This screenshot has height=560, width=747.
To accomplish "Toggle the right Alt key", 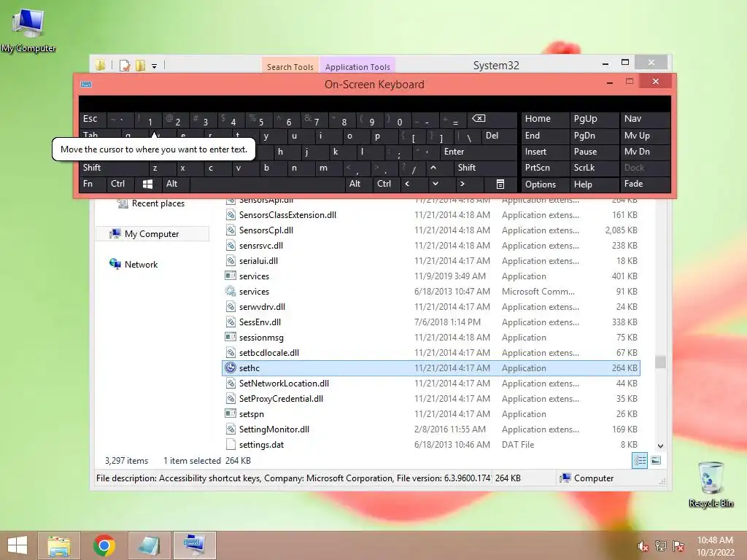I will [358, 184].
